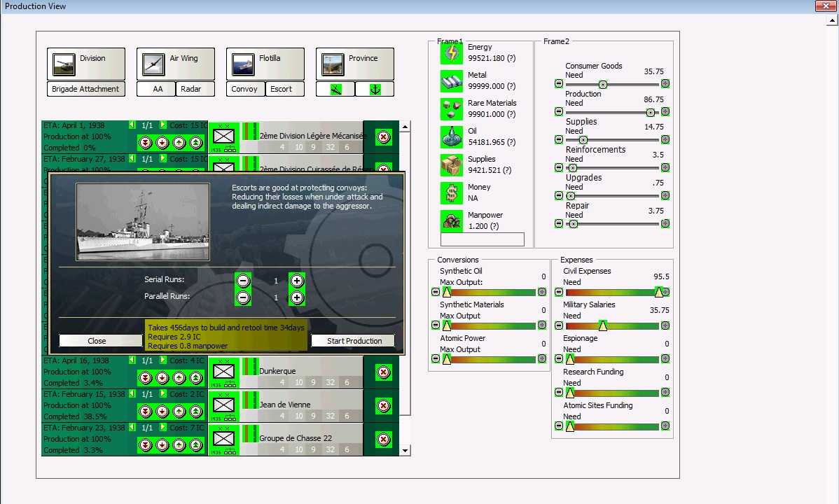Click the Radar build button
Image resolution: width=839 pixels, height=504 pixels.
coord(190,89)
